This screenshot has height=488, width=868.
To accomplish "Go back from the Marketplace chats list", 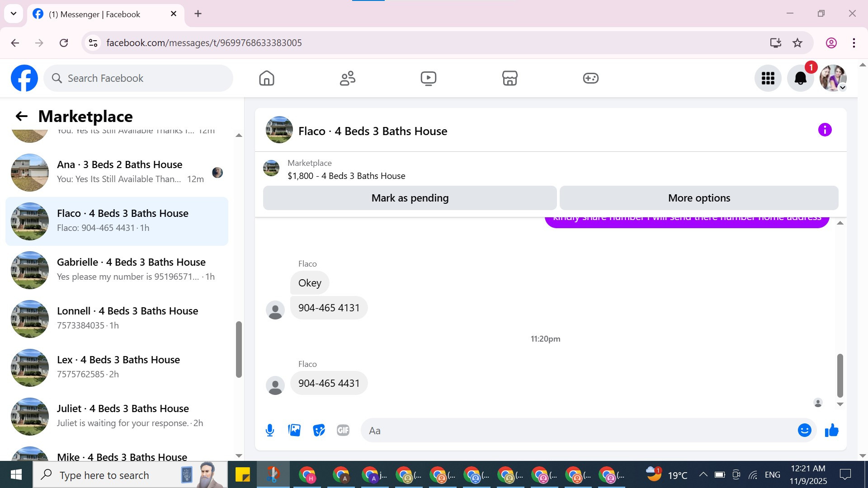I will (21, 116).
